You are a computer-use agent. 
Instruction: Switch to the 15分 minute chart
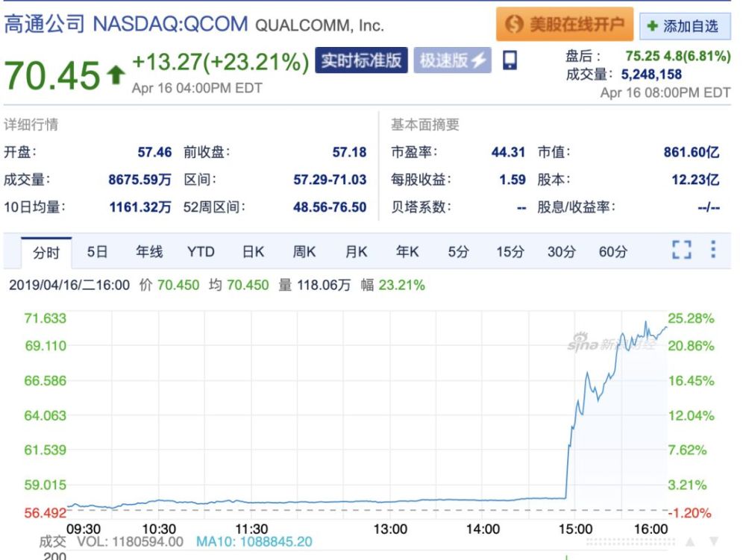click(x=510, y=252)
